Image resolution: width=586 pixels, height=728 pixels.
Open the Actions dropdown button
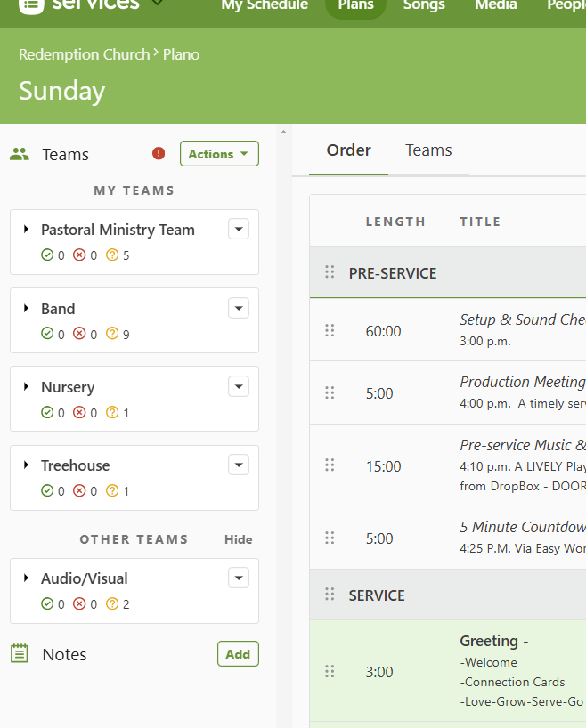pos(219,154)
